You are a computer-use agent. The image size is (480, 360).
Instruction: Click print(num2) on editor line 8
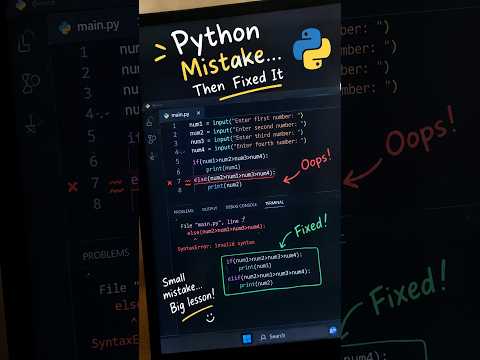pyautogui.click(x=224, y=185)
